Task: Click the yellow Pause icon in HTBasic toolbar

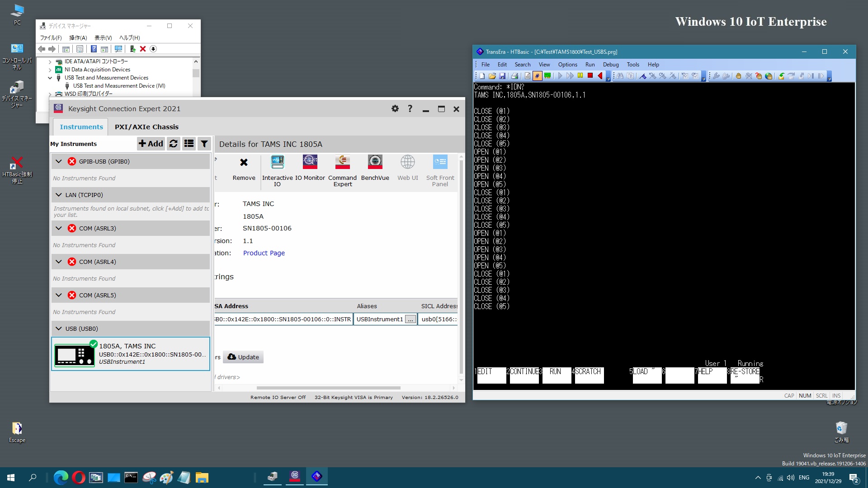Action: pos(580,76)
